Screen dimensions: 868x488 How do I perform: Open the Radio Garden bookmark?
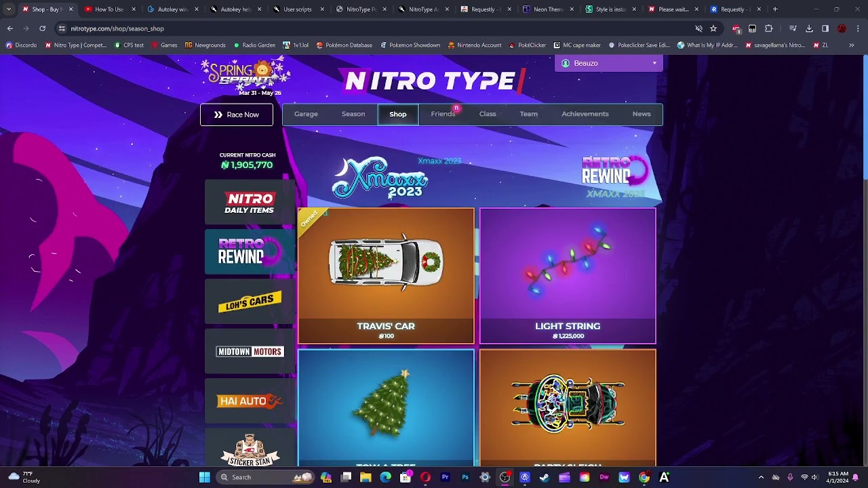[254, 45]
